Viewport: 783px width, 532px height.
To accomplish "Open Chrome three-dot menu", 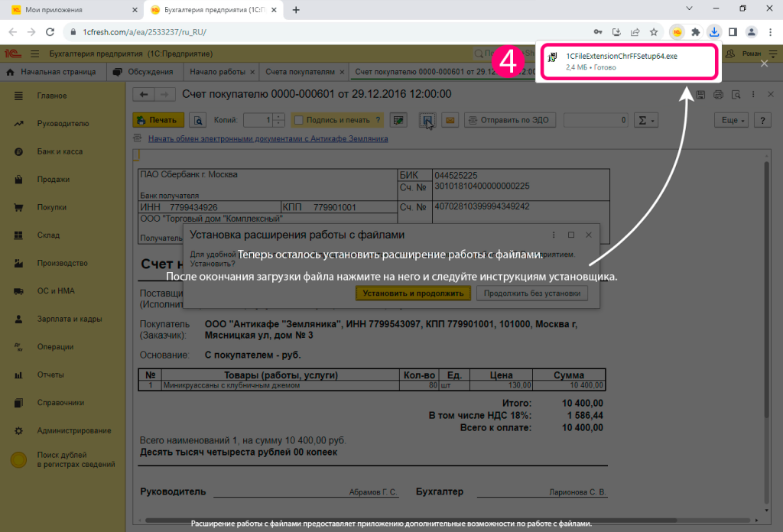I will pyautogui.click(x=771, y=32).
